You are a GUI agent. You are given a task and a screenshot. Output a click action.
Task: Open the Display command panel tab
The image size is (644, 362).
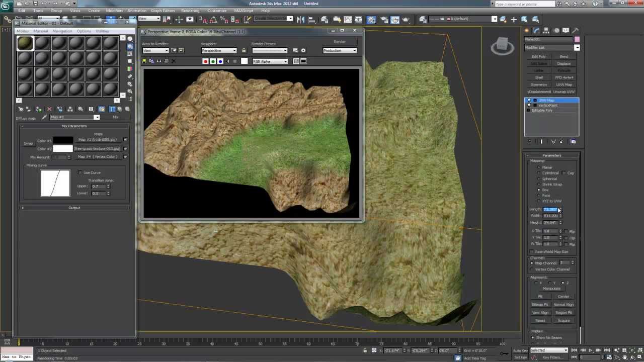[x=566, y=31]
